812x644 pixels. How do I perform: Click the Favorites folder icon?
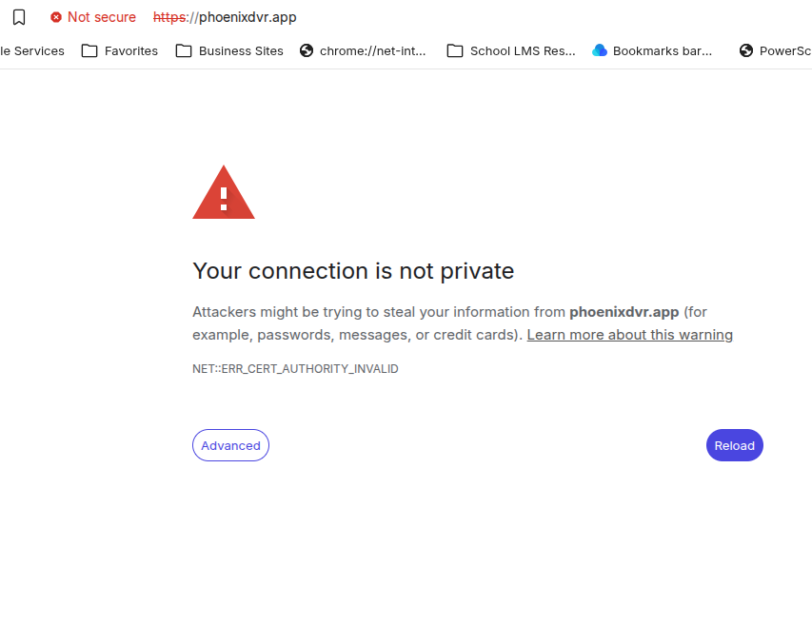(x=89, y=51)
